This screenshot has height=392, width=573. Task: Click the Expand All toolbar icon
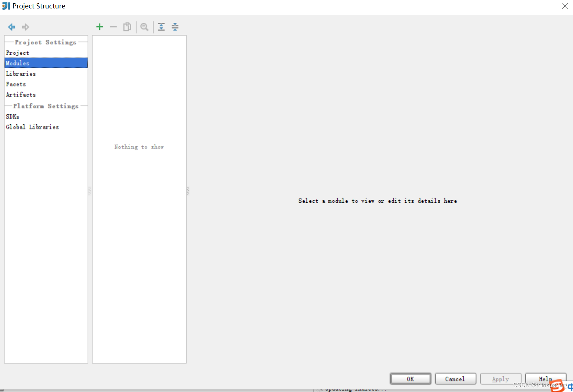point(161,27)
